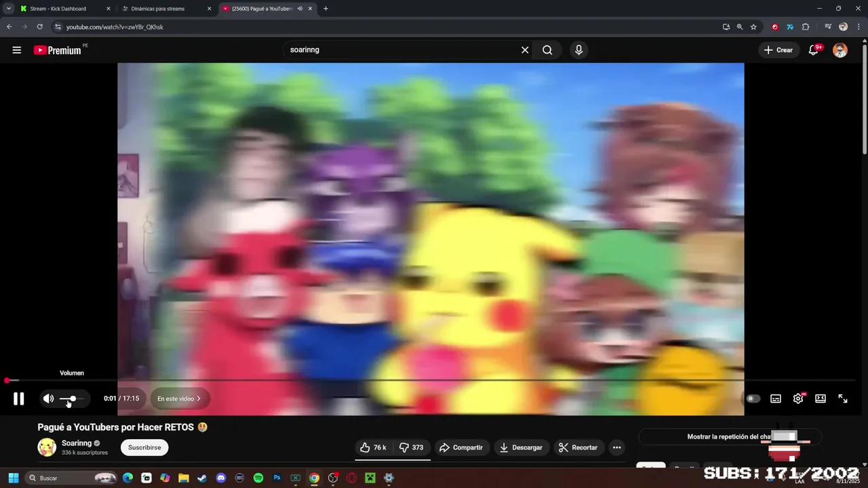Image resolution: width=868 pixels, height=488 pixels.
Task: Click the taskbar Buscar search box
Action: tap(71, 478)
